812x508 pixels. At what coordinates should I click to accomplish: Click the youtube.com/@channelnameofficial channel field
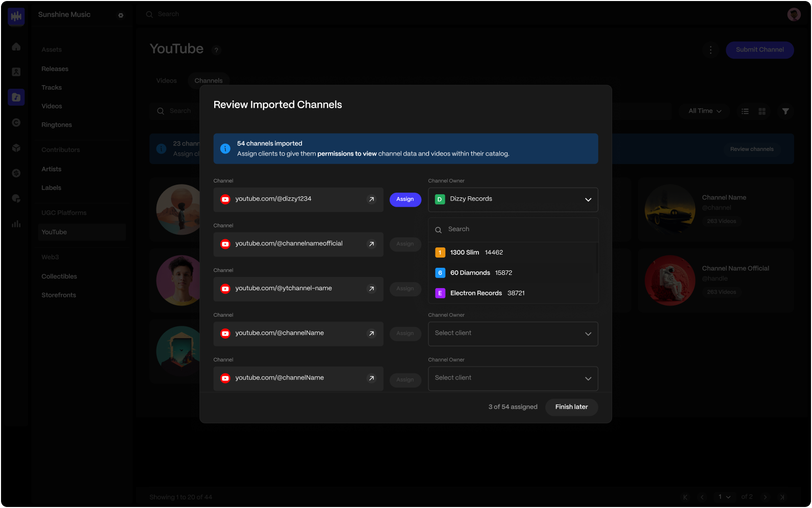[x=298, y=244]
